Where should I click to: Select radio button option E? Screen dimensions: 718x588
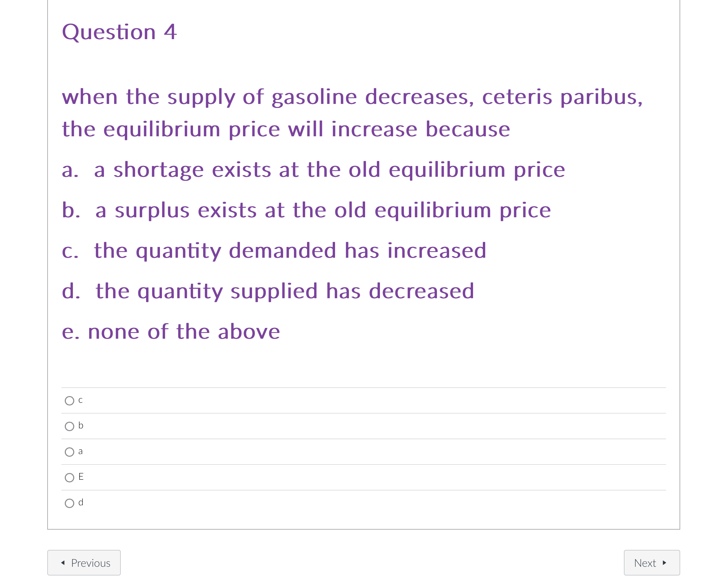pos(70,477)
